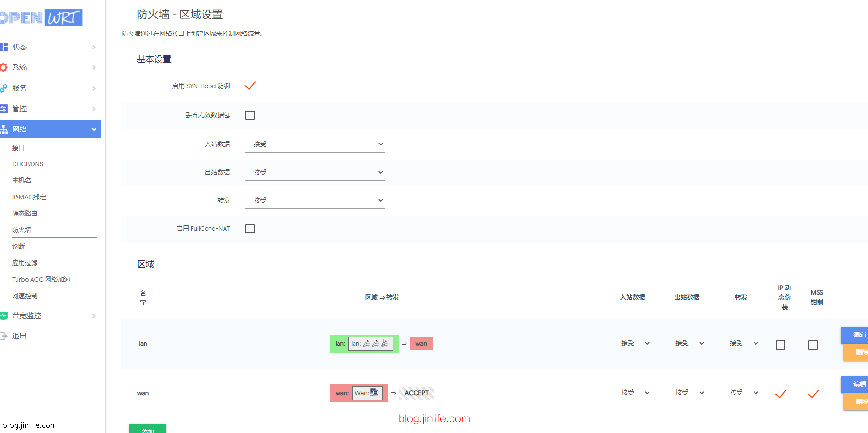
Task: Click the lan zone name cell
Action: pos(143,344)
